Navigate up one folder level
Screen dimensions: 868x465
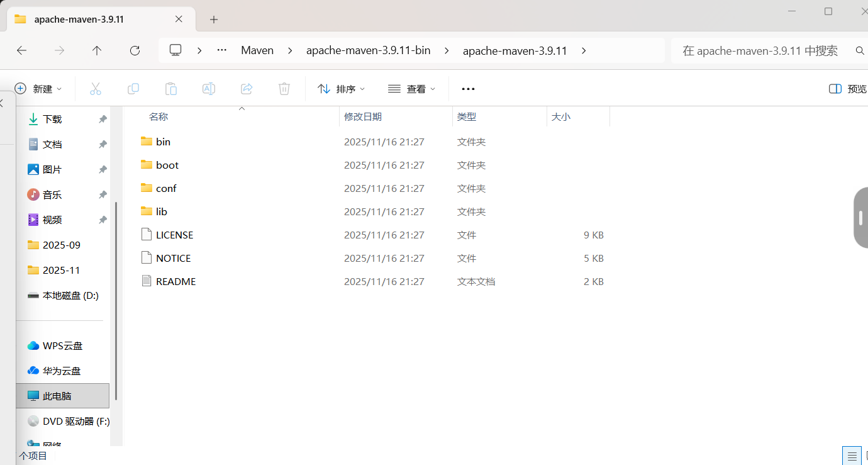[97, 50]
